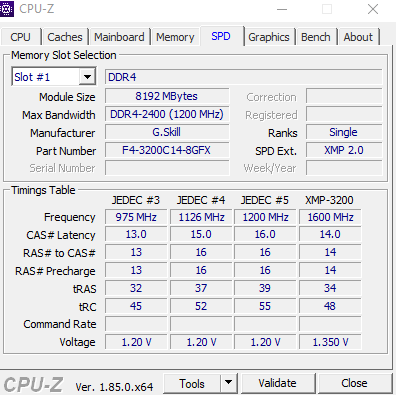
Task: Minimize the CPU-Z window
Action: [282, 9]
